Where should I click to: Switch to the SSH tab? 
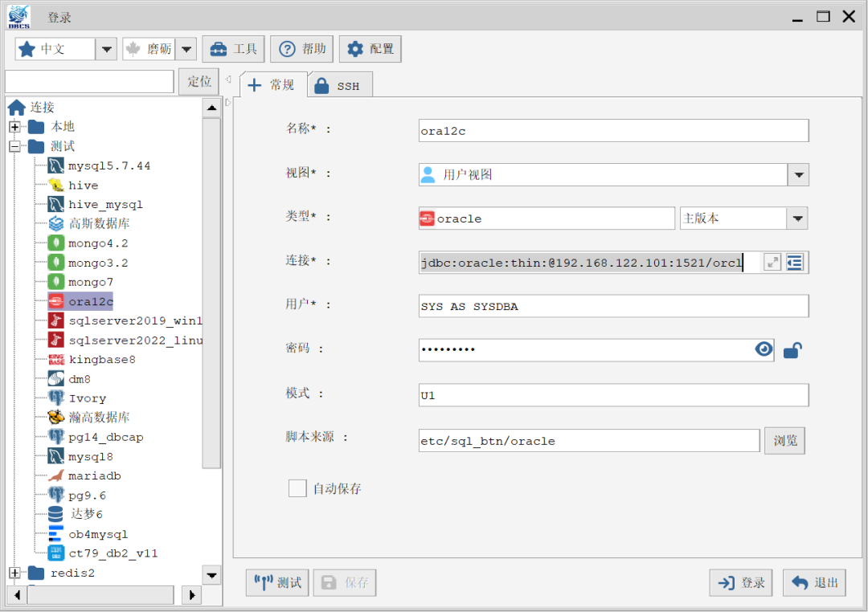[339, 85]
